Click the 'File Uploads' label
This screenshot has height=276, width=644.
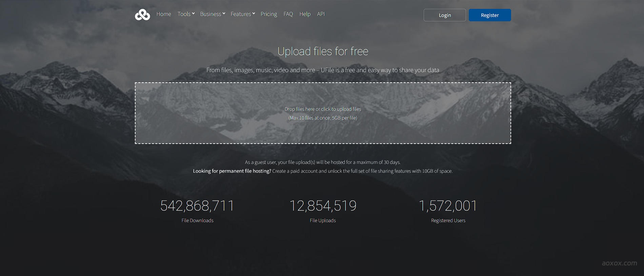323,220
